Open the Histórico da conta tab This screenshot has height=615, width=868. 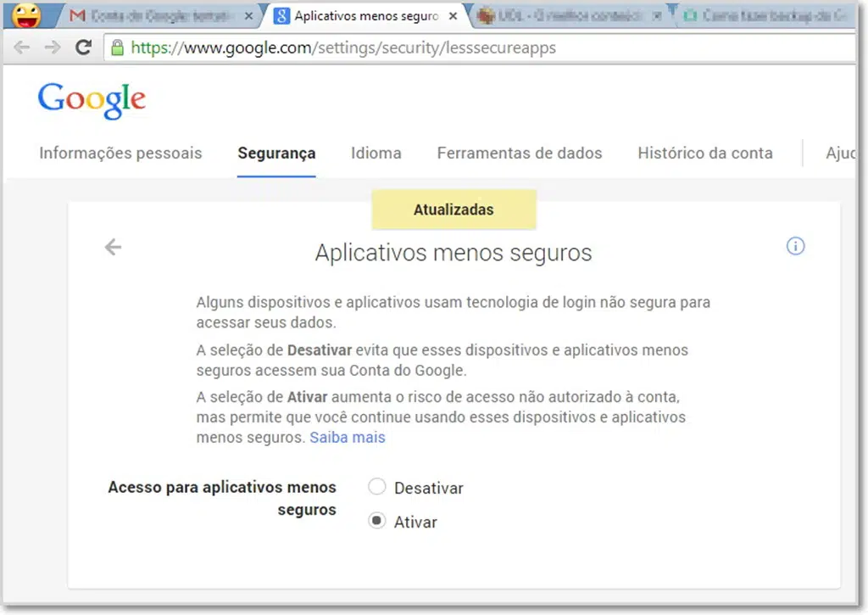click(705, 153)
